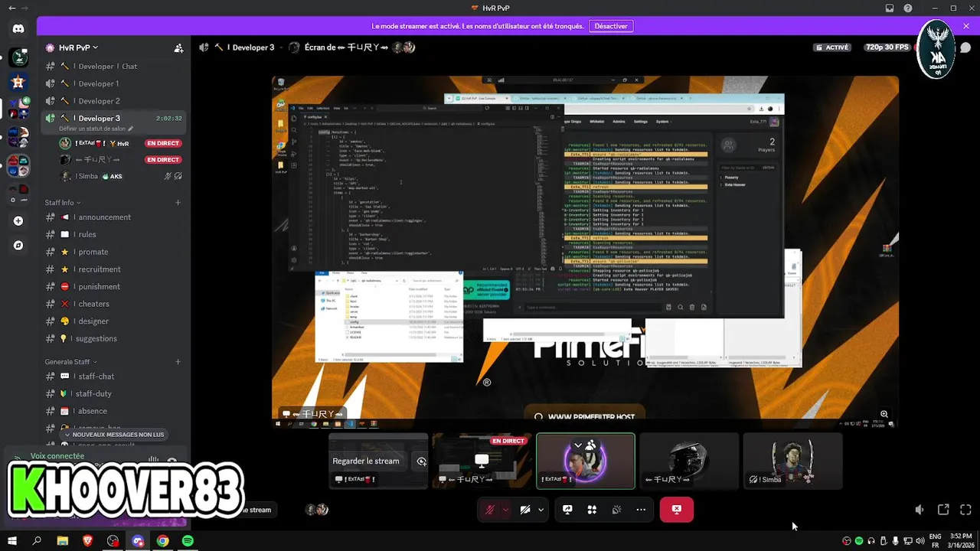Share your screen from call controls
The width and height of the screenshot is (980, 551).
click(567, 510)
